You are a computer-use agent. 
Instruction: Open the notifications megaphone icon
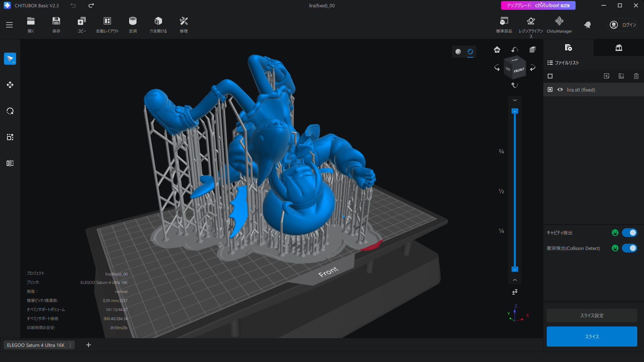tap(587, 25)
